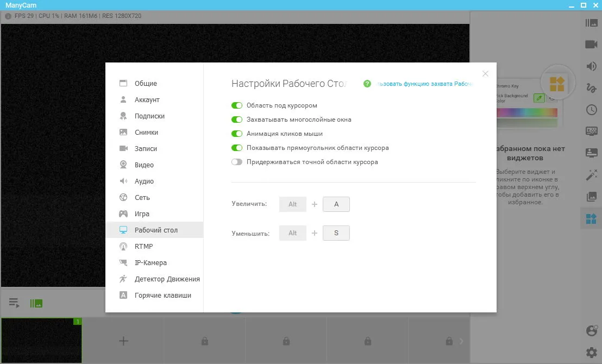Add a new scene with plus button

pos(123,341)
